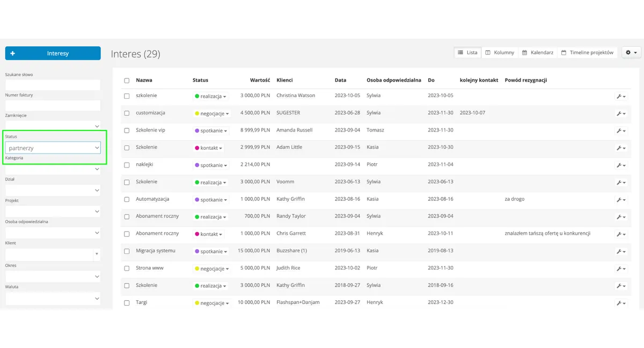Tick checkbox for Targi row

[127, 303]
